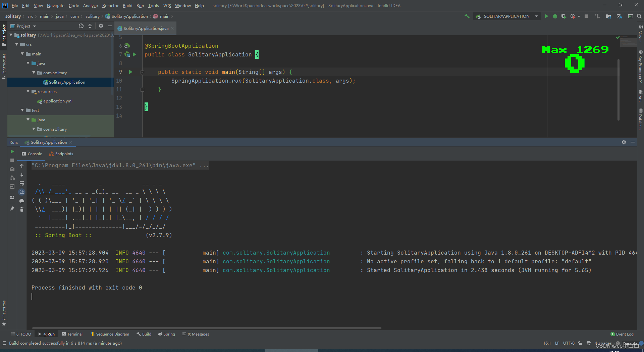Image resolution: width=644 pixels, height=352 pixels.
Task: Click the Run Anything icon in toolbar
Action: point(630,16)
